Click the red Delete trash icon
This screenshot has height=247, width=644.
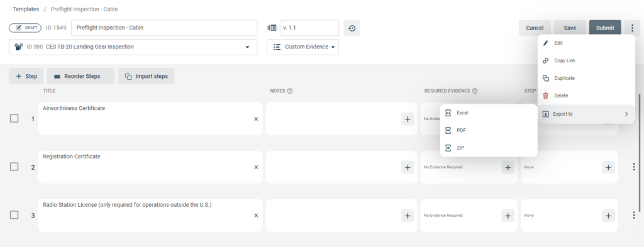point(545,96)
